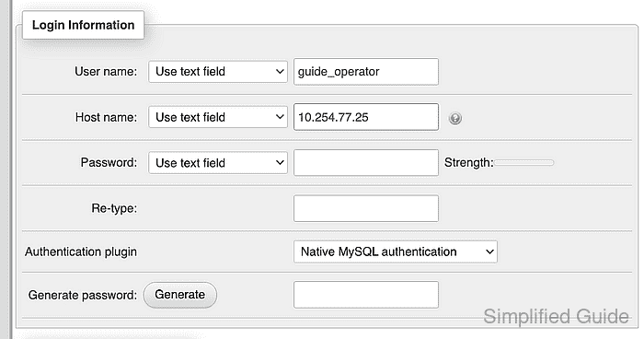Click the "Authentication plugin" label
This screenshot has height=339, width=644.
pos(81,251)
